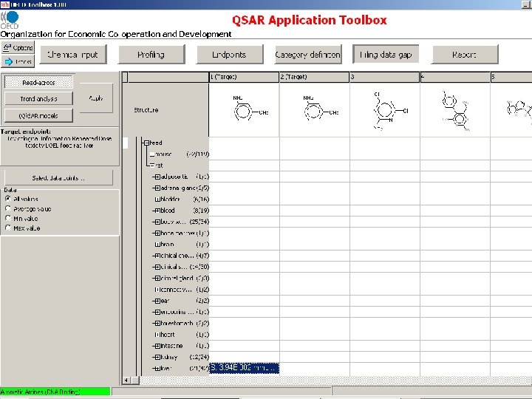532x399 pixels.
Task: Click the clinical signs row (14/30)
Action: coord(181,267)
